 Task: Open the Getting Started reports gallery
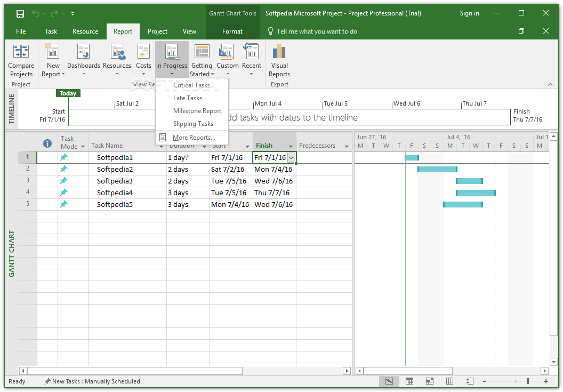[202, 60]
